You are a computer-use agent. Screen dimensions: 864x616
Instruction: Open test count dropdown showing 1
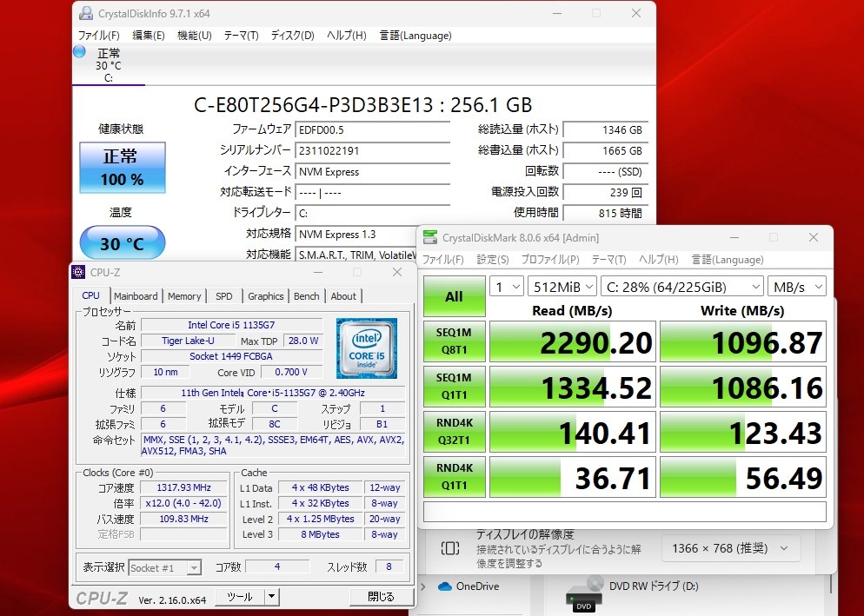coord(507,287)
